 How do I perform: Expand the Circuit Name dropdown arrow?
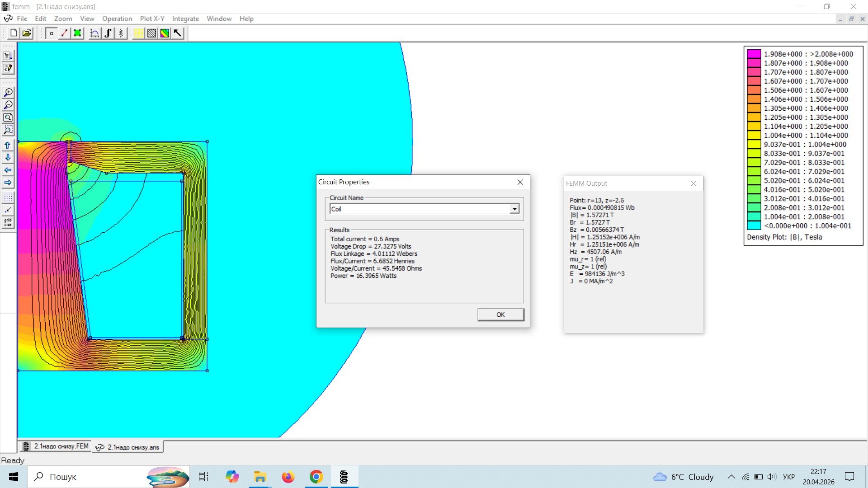point(514,209)
